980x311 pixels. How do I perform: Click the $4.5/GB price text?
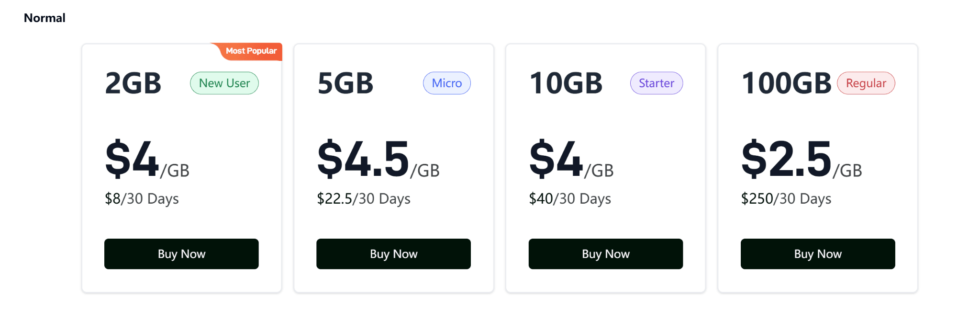tap(378, 159)
